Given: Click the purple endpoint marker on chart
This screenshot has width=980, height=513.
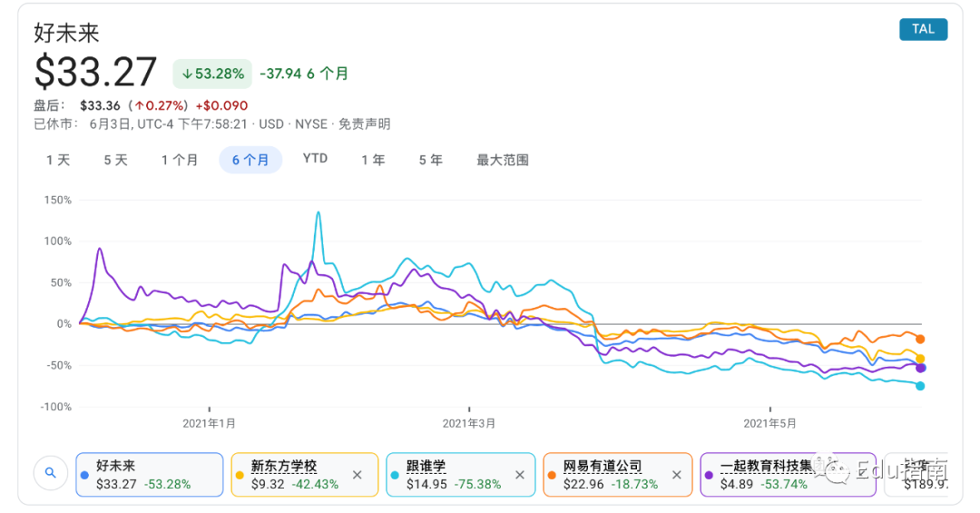Looking at the screenshot, I should pos(920,368).
